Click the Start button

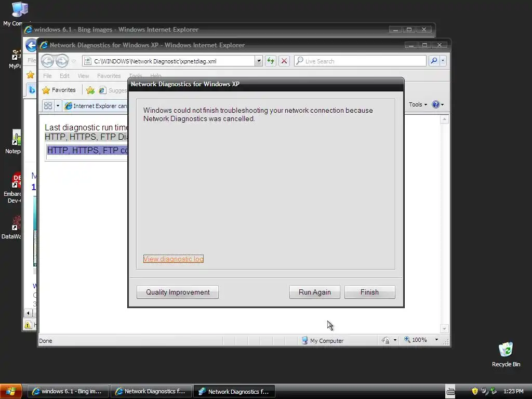pos(11,391)
